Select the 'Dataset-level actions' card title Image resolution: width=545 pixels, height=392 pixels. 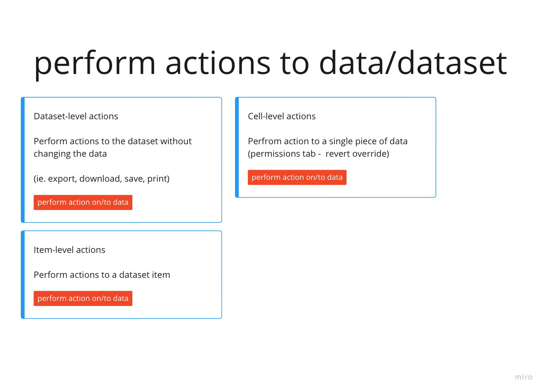coord(76,116)
